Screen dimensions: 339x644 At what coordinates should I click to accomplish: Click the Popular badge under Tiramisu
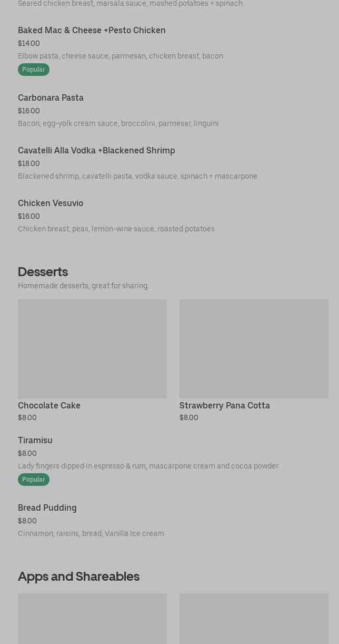pos(34,480)
